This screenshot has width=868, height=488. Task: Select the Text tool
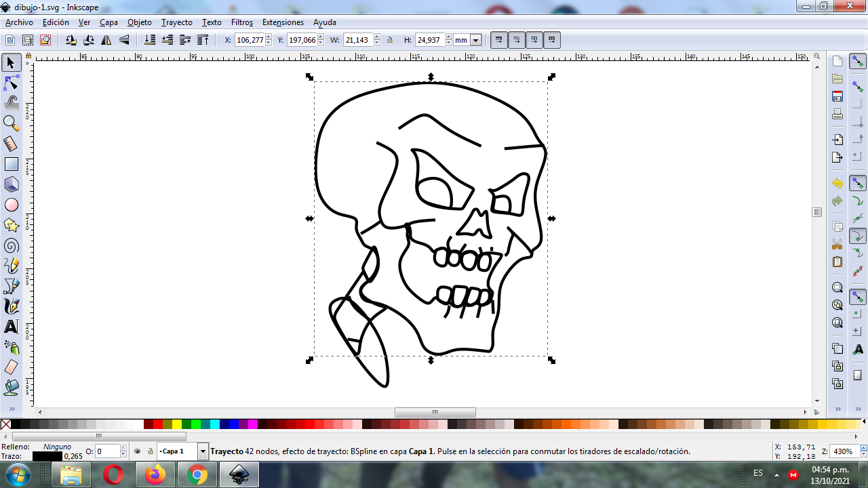11,327
